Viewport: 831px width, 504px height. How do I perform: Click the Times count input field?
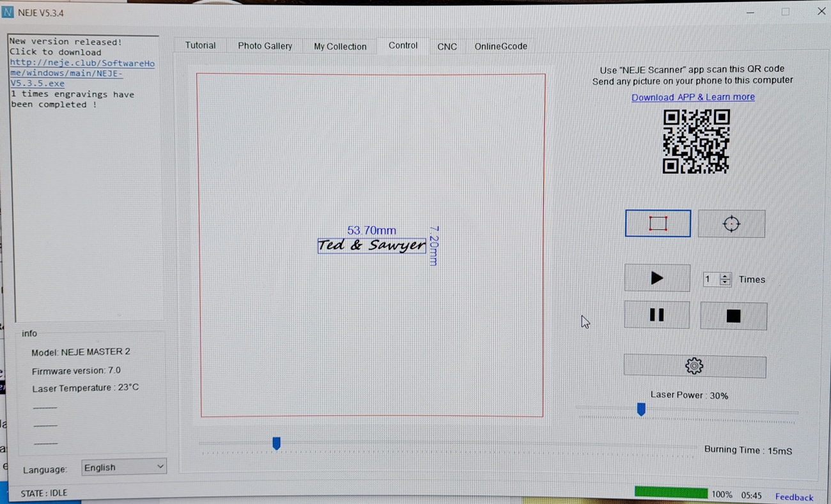(710, 279)
